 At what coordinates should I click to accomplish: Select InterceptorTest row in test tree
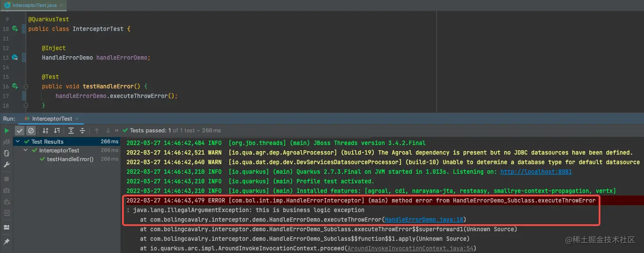67,150
